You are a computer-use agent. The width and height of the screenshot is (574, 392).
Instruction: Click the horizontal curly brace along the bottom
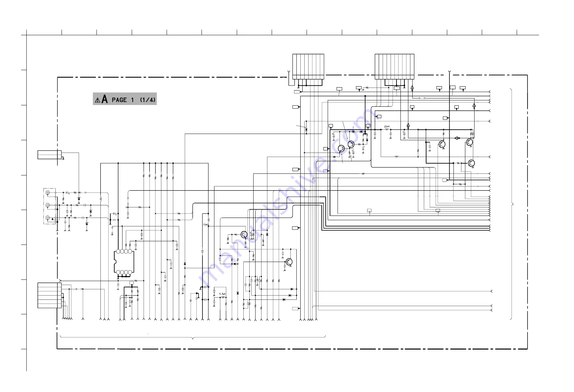click(193, 337)
